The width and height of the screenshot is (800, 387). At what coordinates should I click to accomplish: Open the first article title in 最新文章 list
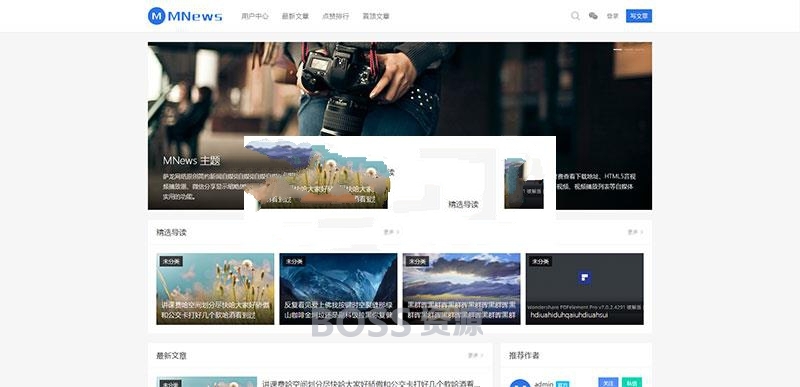(x=371, y=383)
